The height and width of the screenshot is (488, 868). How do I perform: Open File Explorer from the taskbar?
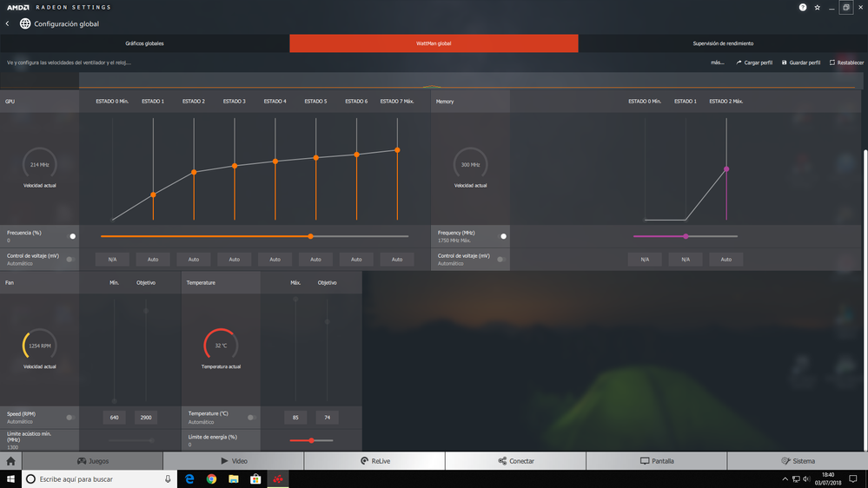(234, 479)
